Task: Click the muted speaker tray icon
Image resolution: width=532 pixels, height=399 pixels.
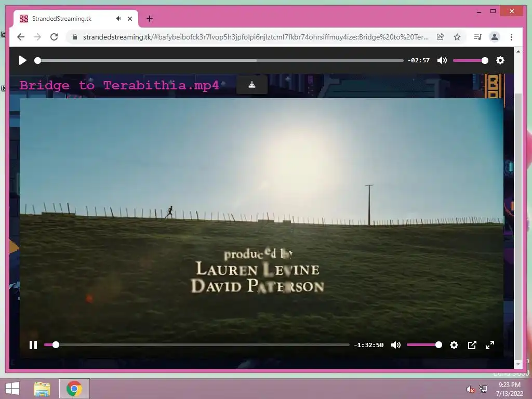Action: click(470, 389)
